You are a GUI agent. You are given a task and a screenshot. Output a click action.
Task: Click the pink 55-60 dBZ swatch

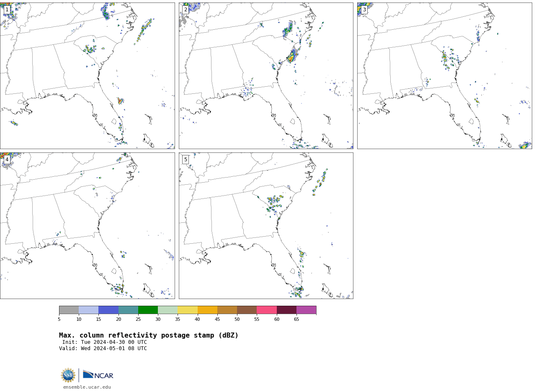point(267,310)
